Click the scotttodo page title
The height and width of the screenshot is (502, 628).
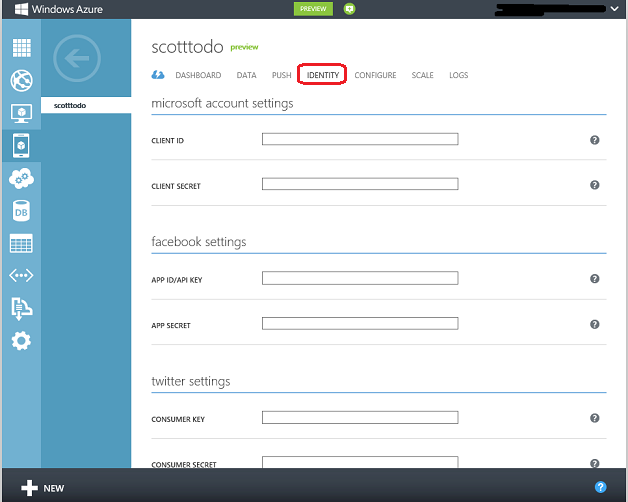point(187,47)
